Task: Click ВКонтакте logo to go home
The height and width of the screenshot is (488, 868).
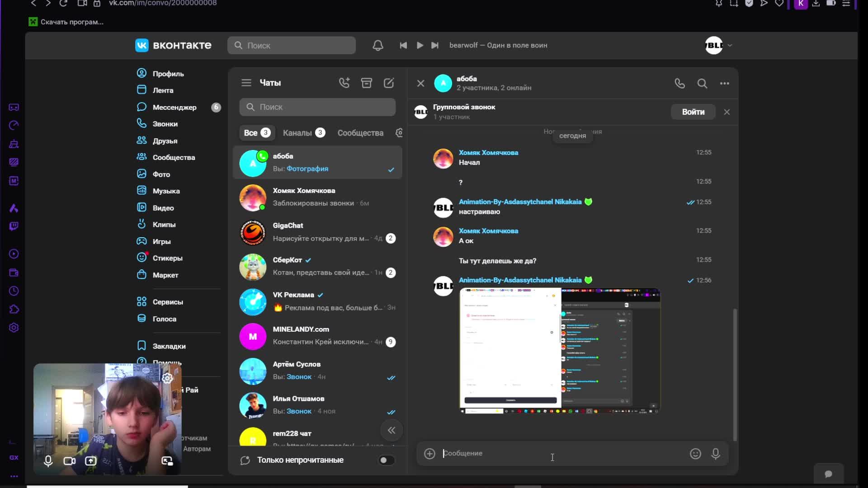Action: [173, 45]
